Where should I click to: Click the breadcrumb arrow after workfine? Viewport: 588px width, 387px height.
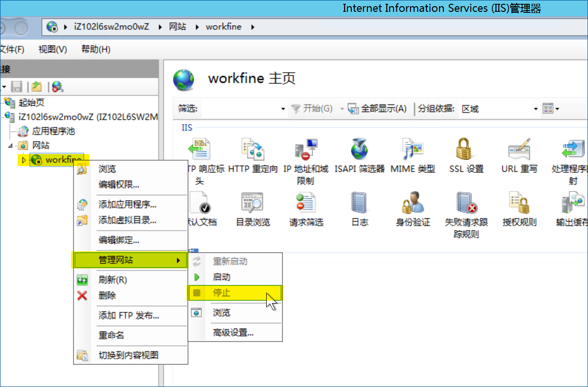(252, 27)
